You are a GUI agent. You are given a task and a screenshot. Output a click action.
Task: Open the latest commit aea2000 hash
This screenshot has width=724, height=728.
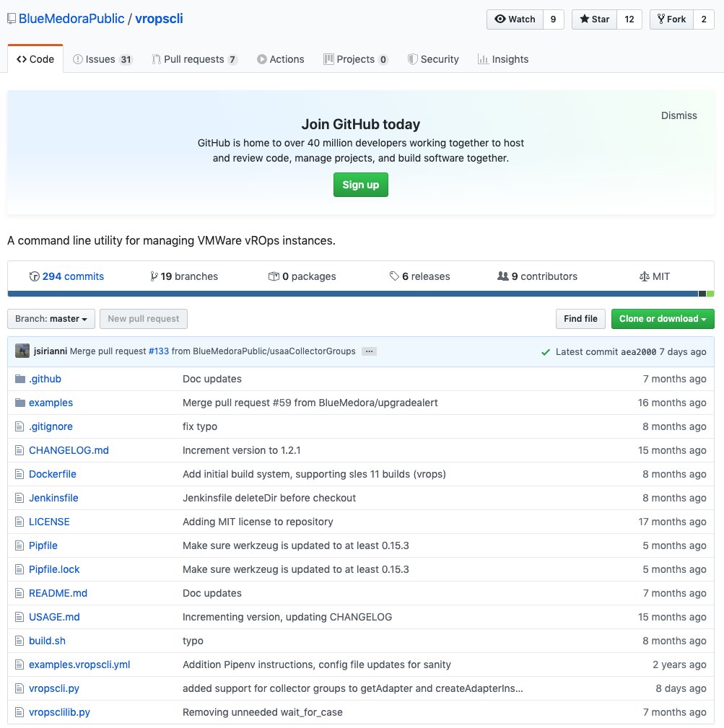639,352
